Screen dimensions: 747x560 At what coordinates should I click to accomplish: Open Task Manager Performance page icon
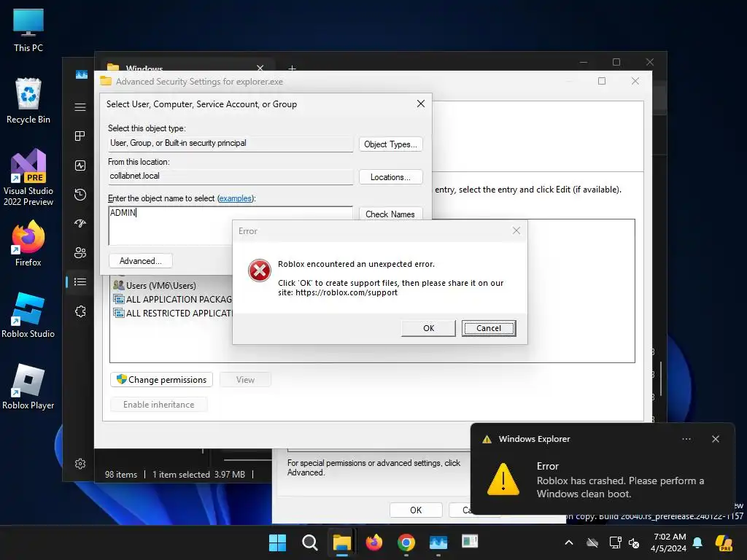(x=80, y=166)
